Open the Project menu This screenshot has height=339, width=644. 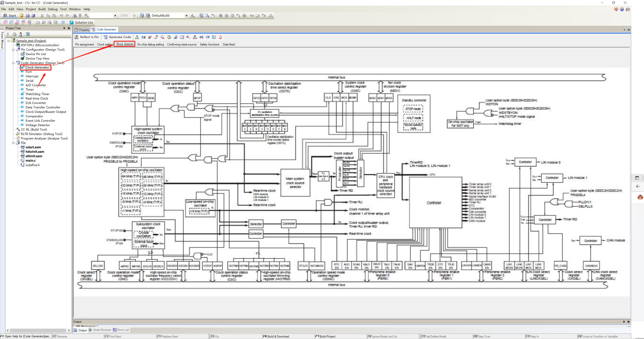[31, 9]
